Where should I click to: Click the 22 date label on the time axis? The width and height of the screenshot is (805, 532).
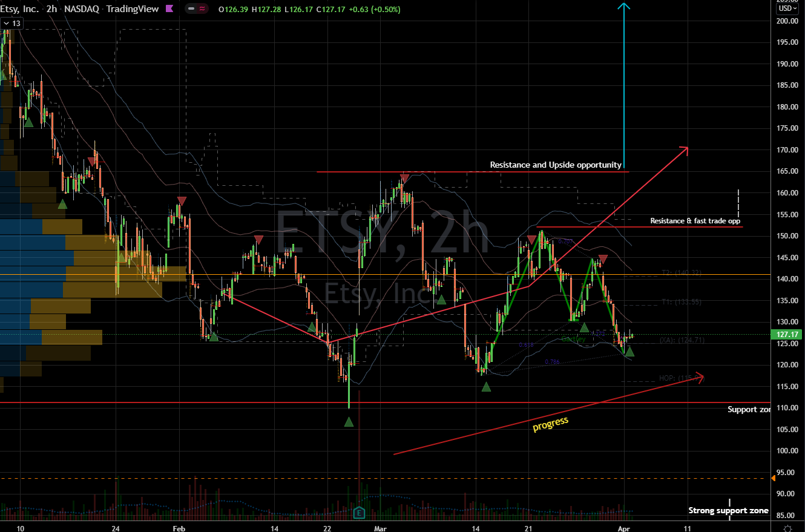coord(327,528)
